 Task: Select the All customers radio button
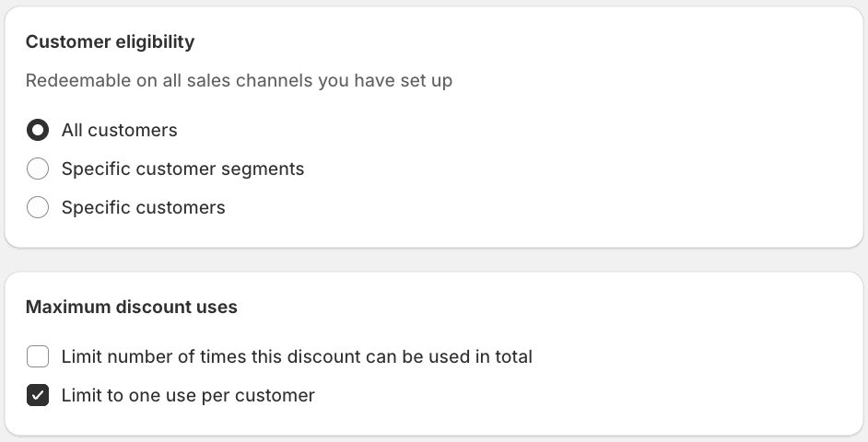pos(38,131)
